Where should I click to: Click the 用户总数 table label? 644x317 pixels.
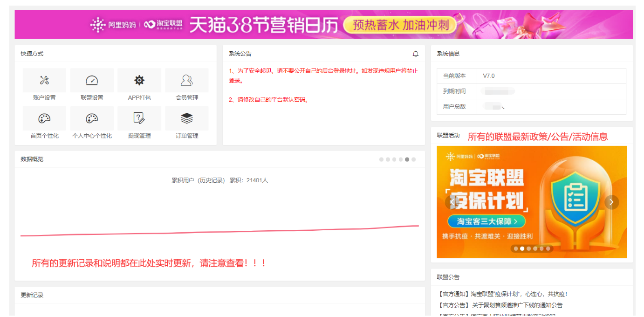(x=454, y=107)
